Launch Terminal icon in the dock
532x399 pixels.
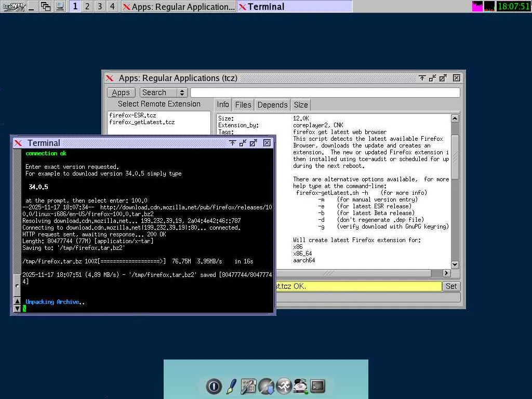coord(317,386)
